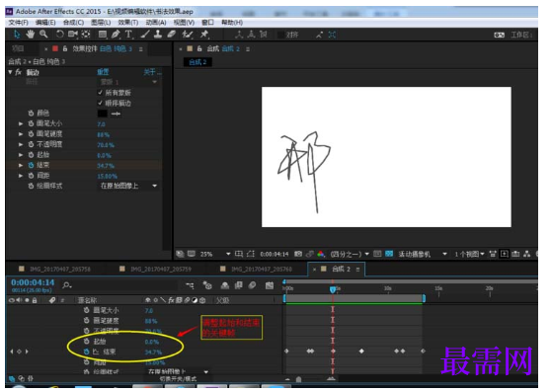
Task: Click the 合成 2 breadcrumb button in viewer
Action: point(197,62)
